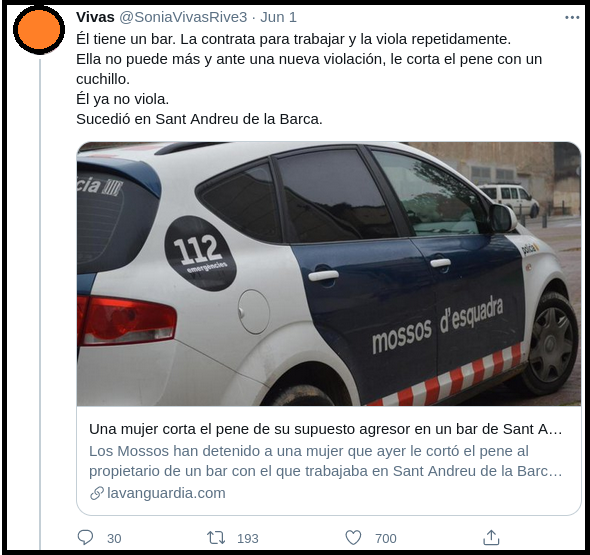
Task: Toggle the heart like icon
Action: click(353, 538)
